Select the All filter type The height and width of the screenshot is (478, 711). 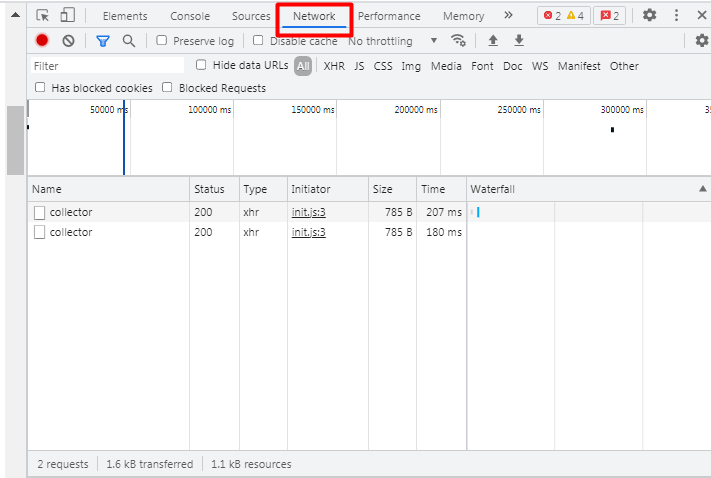(x=303, y=66)
